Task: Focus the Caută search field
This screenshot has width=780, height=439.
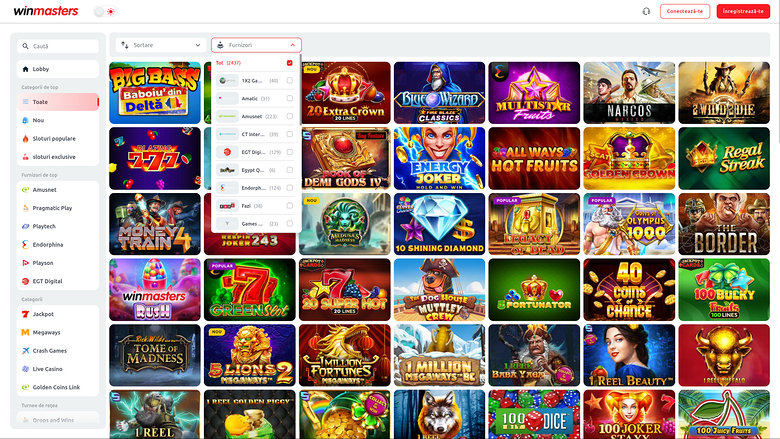Action: (58, 46)
